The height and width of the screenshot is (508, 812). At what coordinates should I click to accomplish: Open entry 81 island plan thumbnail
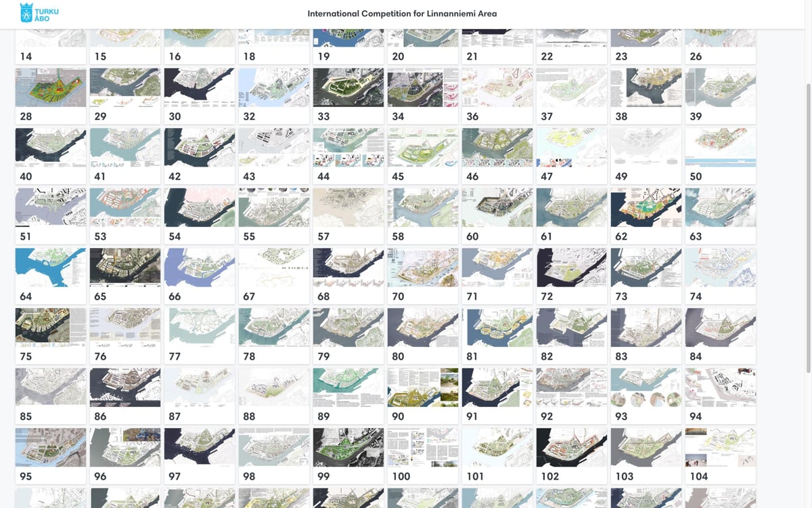(497, 327)
